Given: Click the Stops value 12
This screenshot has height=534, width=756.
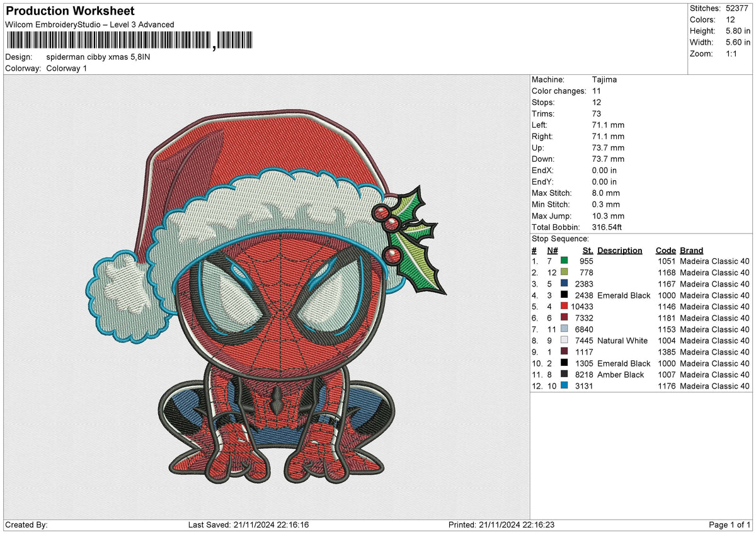Looking at the screenshot, I should pyautogui.click(x=596, y=102).
